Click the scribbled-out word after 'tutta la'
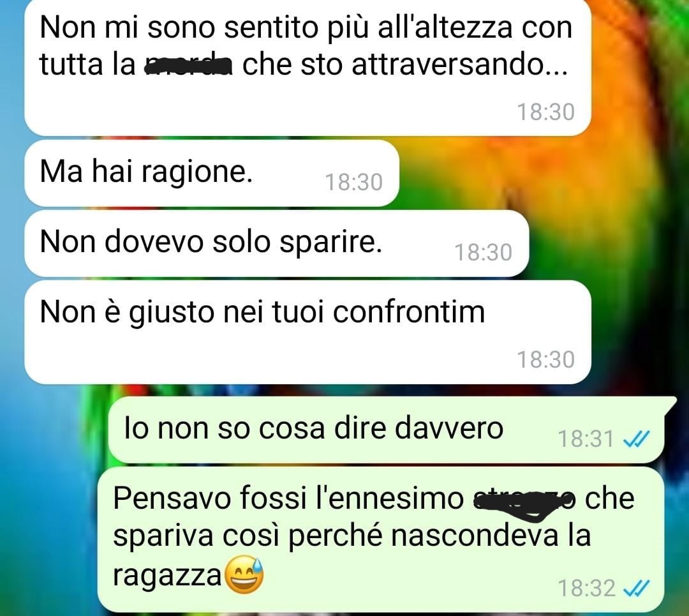 pos(188,66)
